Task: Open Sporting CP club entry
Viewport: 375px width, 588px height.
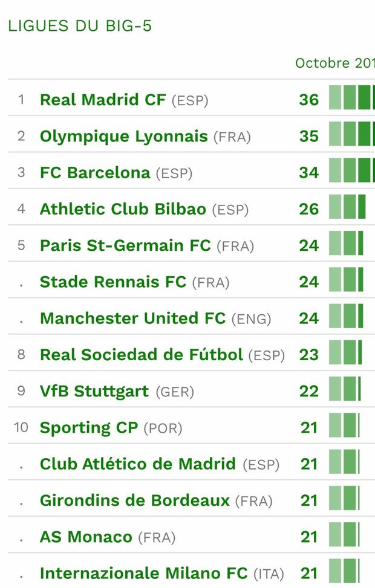Action: click(88, 428)
